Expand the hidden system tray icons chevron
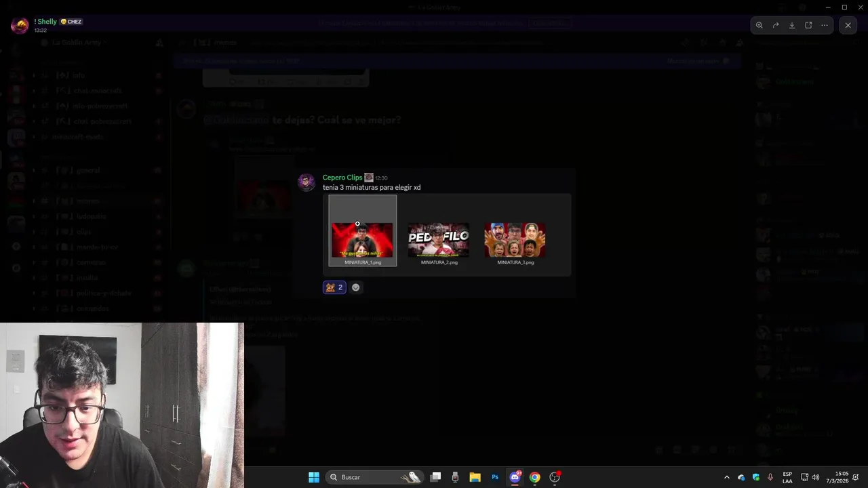The width and height of the screenshot is (868, 488). pos(727,477)
